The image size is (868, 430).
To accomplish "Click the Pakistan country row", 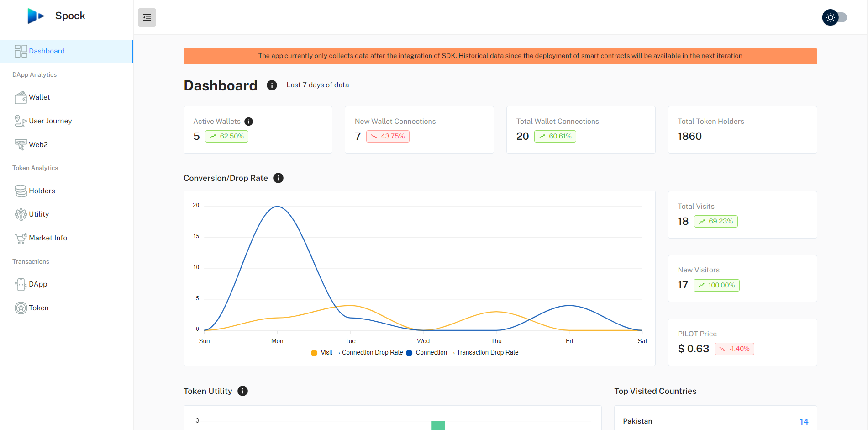I will [715, 421].
